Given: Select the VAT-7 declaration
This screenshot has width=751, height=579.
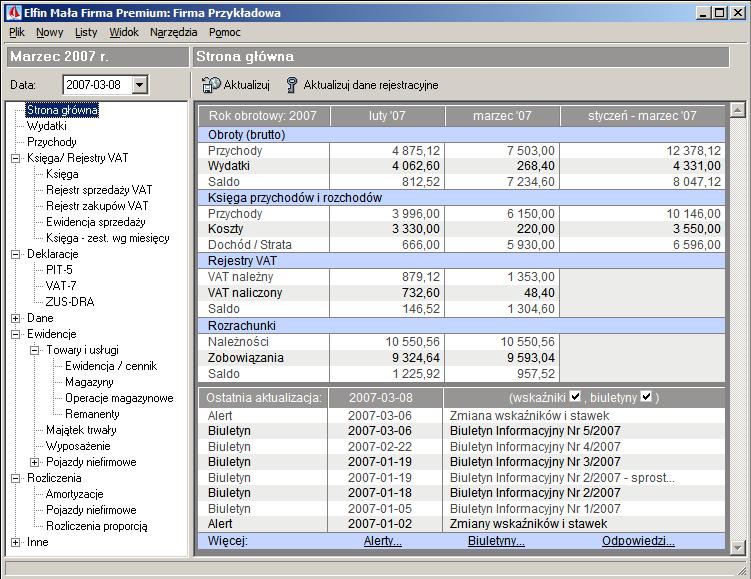Looking at the screenshot, I should click(x=61, y=286).
